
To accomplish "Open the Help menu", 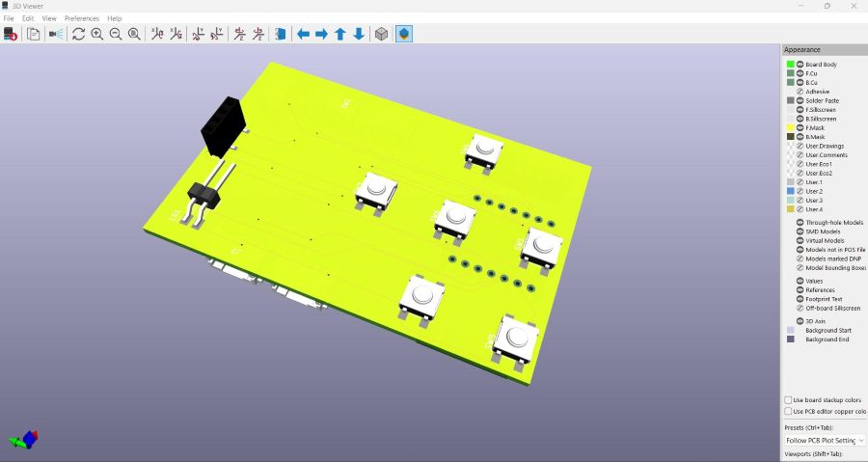I will [115, 18].
